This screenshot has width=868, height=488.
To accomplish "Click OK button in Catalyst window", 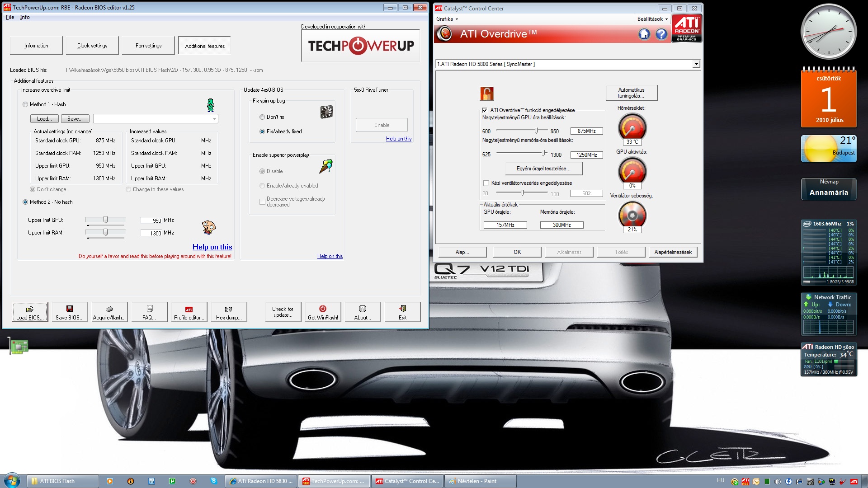I will coord(517,252).
